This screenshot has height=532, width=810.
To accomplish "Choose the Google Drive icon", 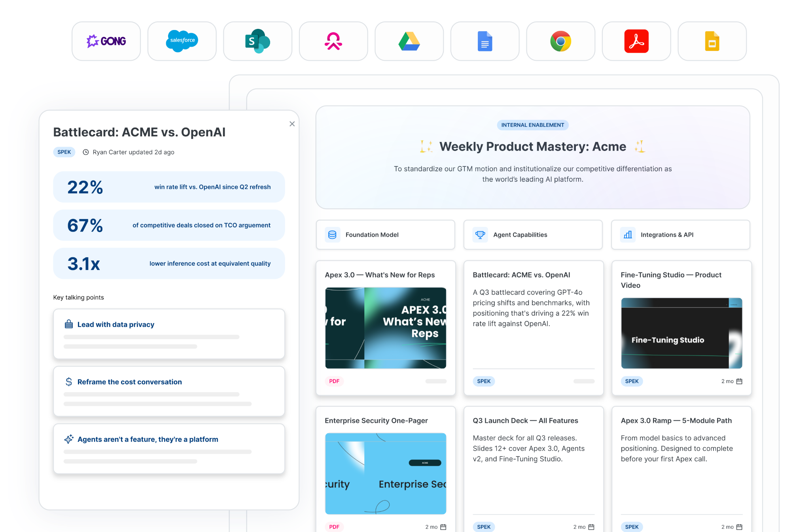I will point(409,41).
